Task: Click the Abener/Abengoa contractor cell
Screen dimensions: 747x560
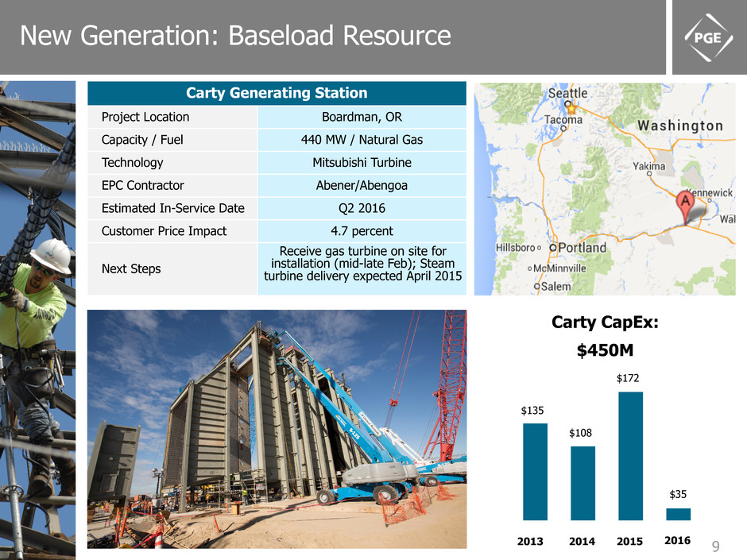Action: coord(362,186)
